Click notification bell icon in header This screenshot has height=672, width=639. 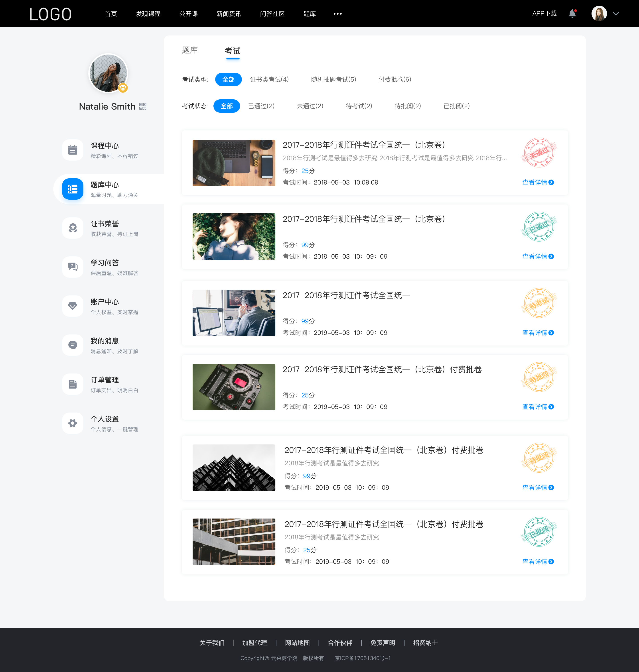574,13
